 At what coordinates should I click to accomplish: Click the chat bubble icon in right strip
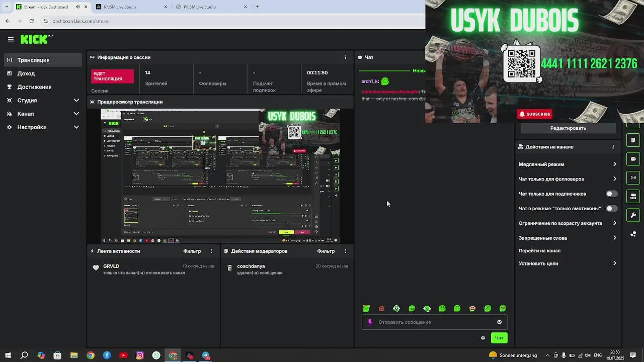tap(633, 159)
